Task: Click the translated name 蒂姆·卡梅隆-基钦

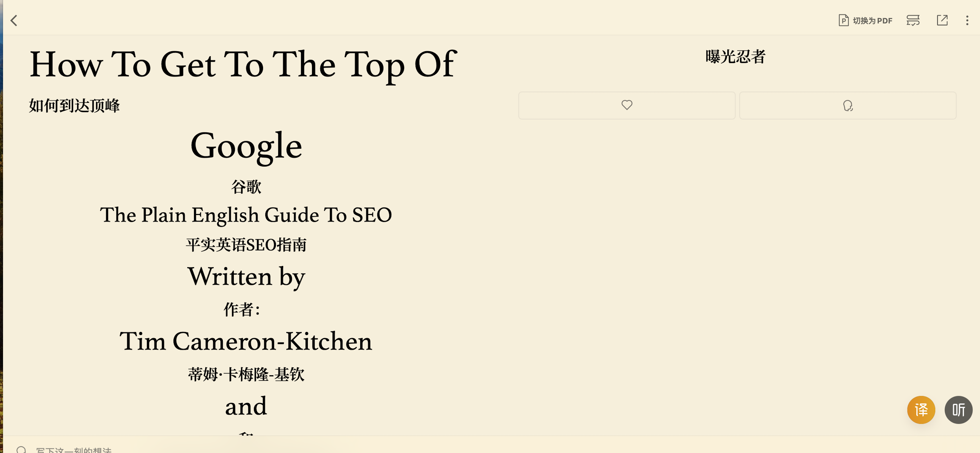Action: pos(246,374)
